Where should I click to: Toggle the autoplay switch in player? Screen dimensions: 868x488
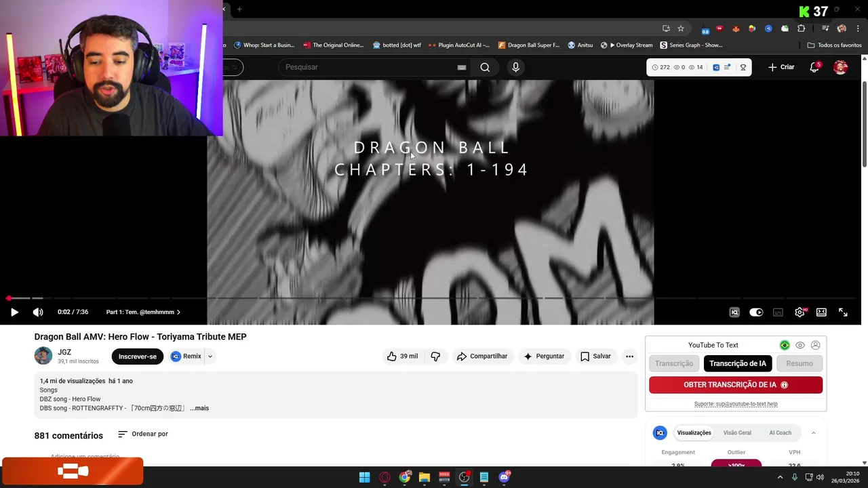point(756,312)
